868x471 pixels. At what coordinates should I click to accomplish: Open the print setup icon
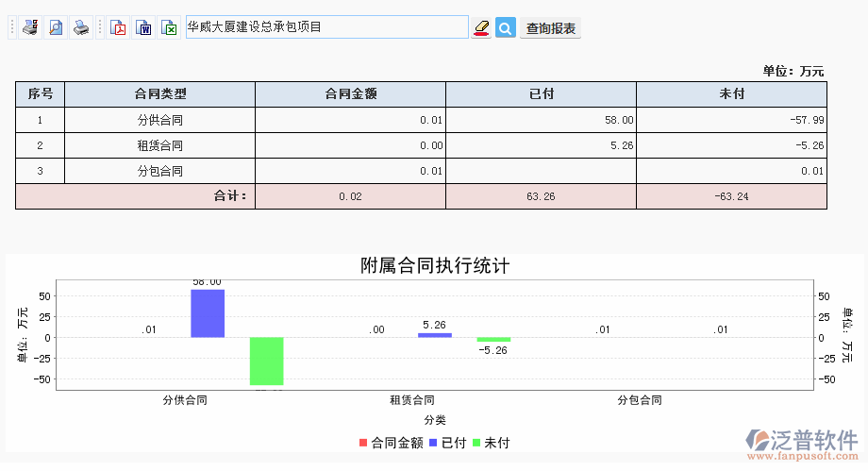30,27
